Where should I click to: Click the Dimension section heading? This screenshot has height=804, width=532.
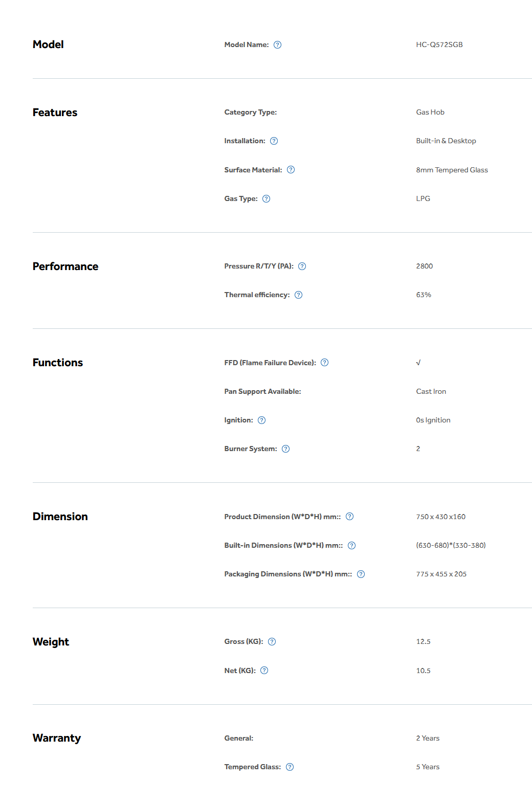click(60, 517)
